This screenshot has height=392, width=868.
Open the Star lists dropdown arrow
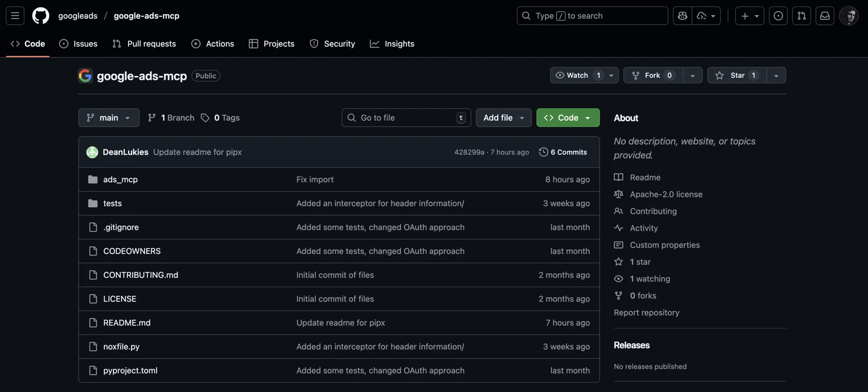776,75
